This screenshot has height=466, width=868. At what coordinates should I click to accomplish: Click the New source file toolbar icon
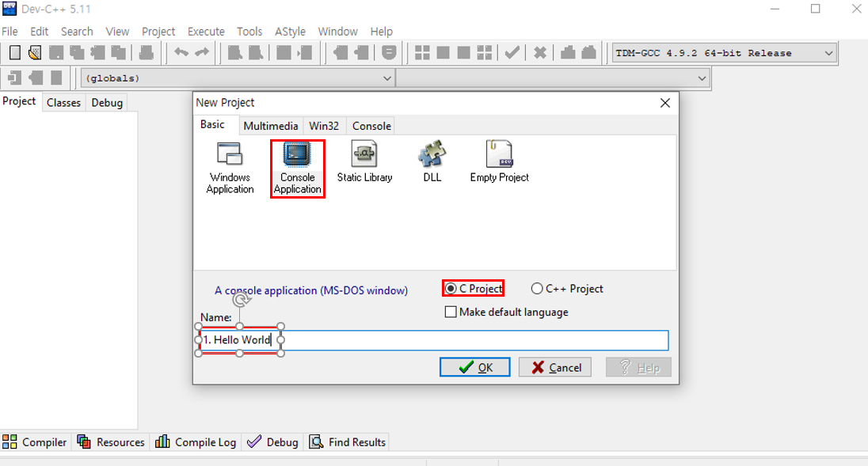click(x=15, y=53)
